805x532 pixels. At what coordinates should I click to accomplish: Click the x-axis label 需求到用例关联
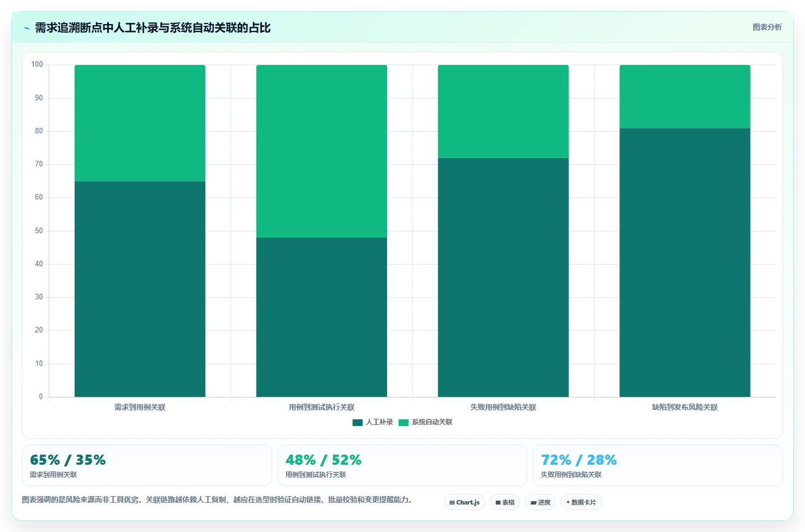[140, 408]
